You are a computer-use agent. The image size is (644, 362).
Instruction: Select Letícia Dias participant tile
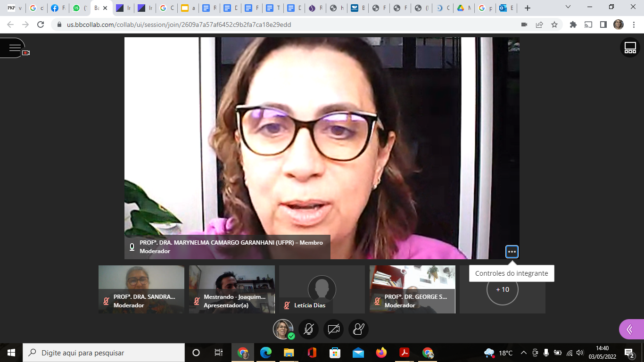[x=322, y=289]
